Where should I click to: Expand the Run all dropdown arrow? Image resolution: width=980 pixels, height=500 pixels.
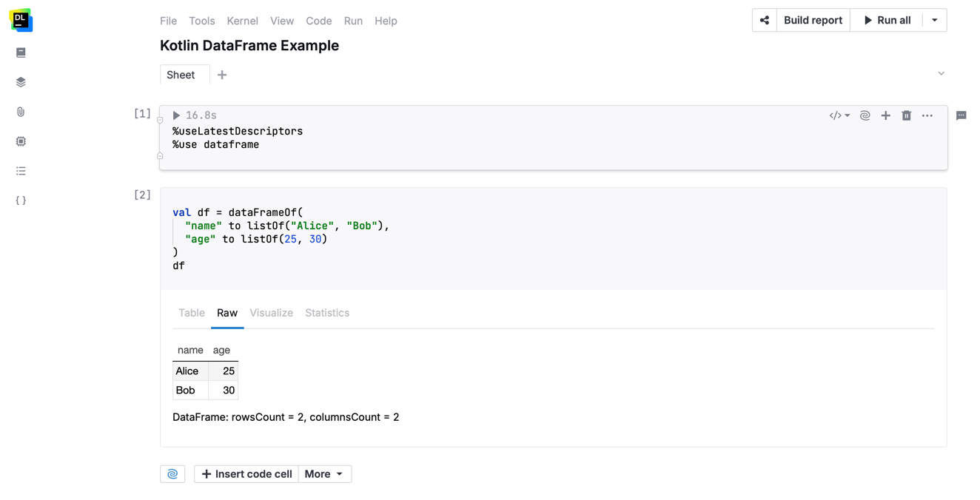click(934, 21)
